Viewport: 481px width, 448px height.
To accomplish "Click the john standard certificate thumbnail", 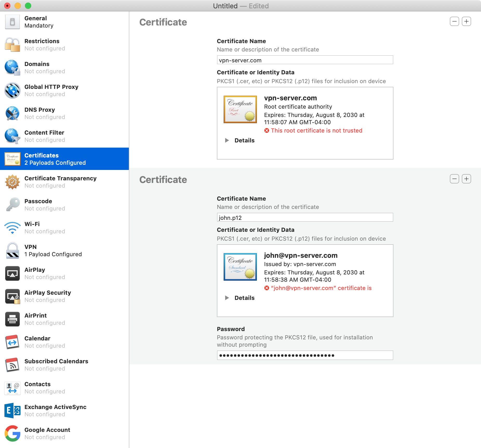I will pos(240,267).
